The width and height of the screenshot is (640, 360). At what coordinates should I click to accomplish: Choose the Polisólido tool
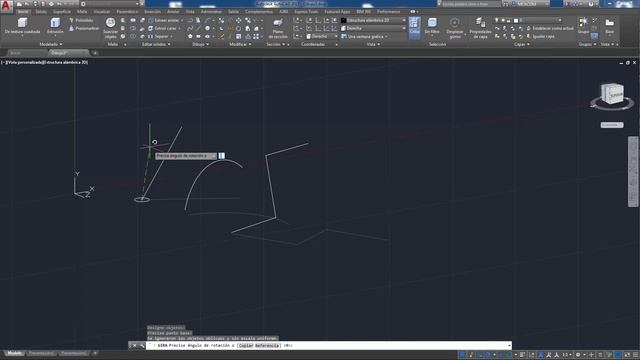[81, 20]
